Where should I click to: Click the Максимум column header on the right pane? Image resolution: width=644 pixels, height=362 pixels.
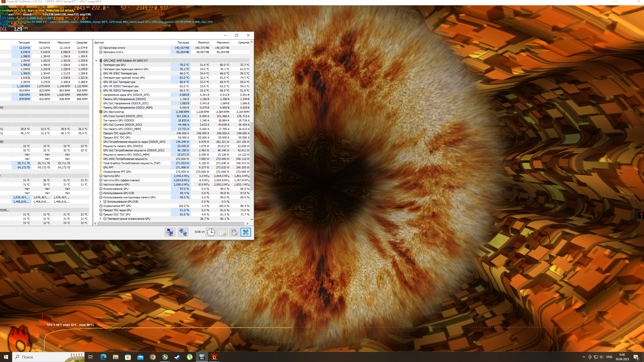(x=223, y=42)
